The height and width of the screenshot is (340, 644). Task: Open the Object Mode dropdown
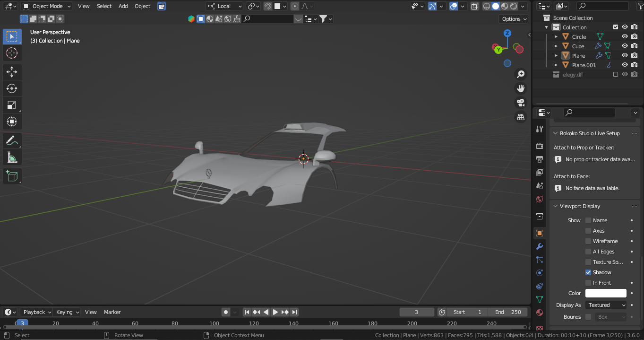pos(46,6)
